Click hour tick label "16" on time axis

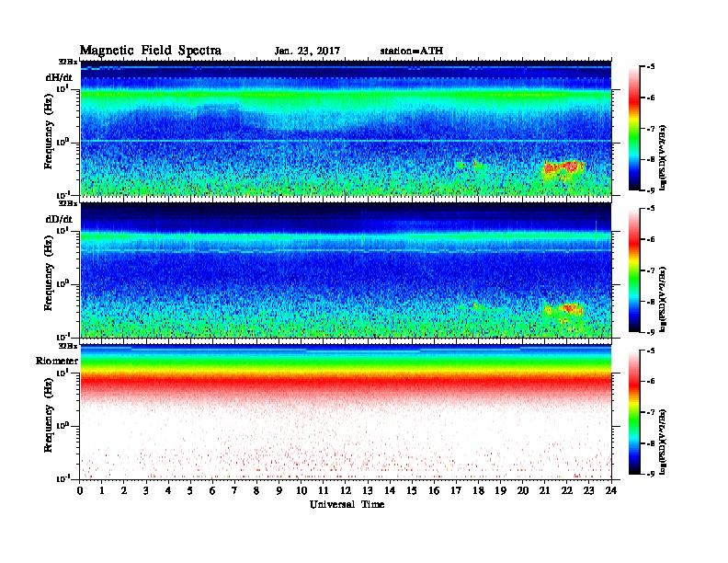(x=434, y=491)
